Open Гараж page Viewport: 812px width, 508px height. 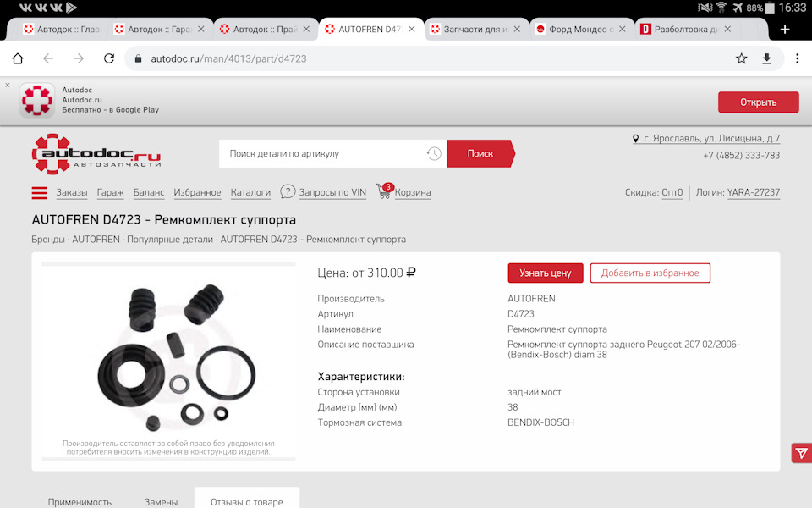tap(110, 192)
